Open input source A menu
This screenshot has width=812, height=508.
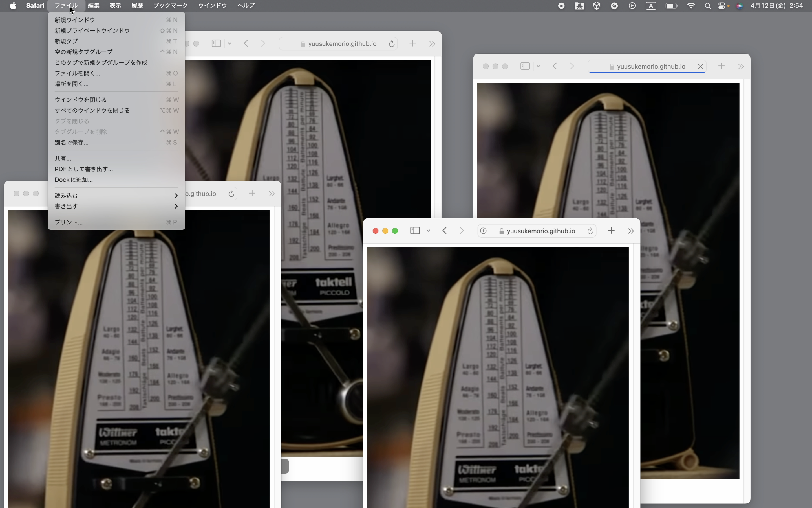pyautogui.click(x=651, y=6)
